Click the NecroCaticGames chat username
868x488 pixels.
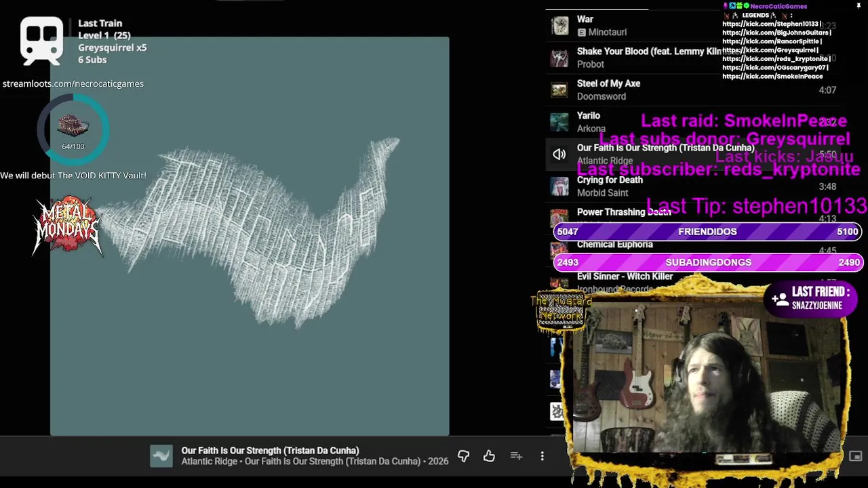[x=778, y=6]
